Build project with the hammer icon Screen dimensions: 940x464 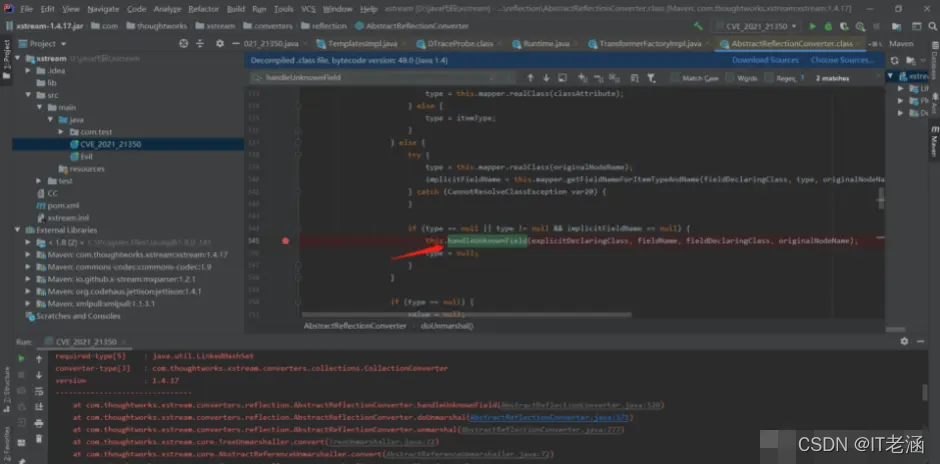(698, 26)
